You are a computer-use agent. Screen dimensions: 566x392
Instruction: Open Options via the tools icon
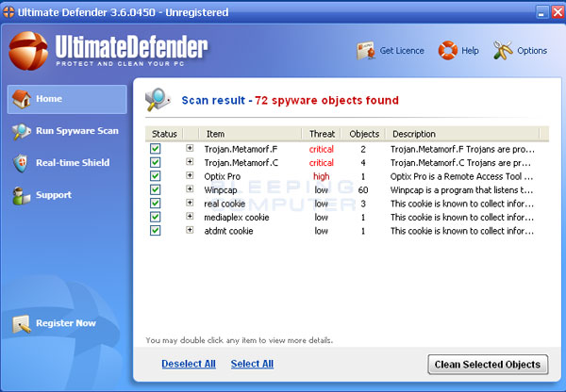click(x=503, y=50)
